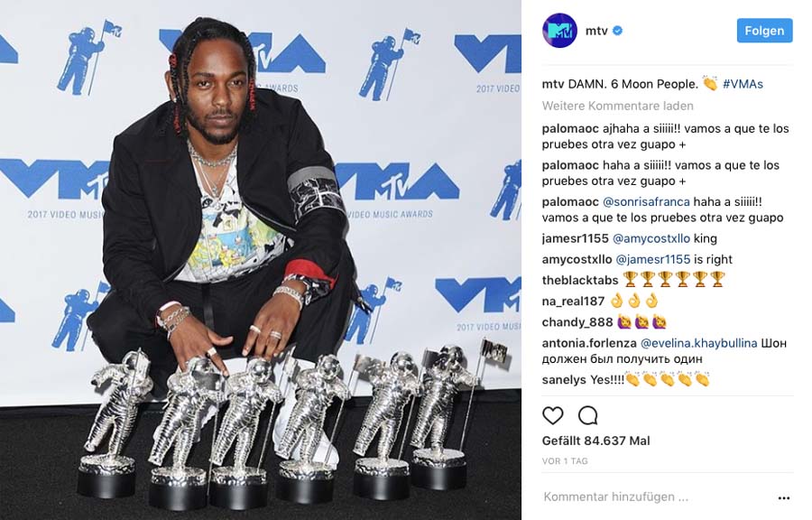Open chandy_888 user profile
The height and width of the screenshot is (520, 812).
click(577, 322)
